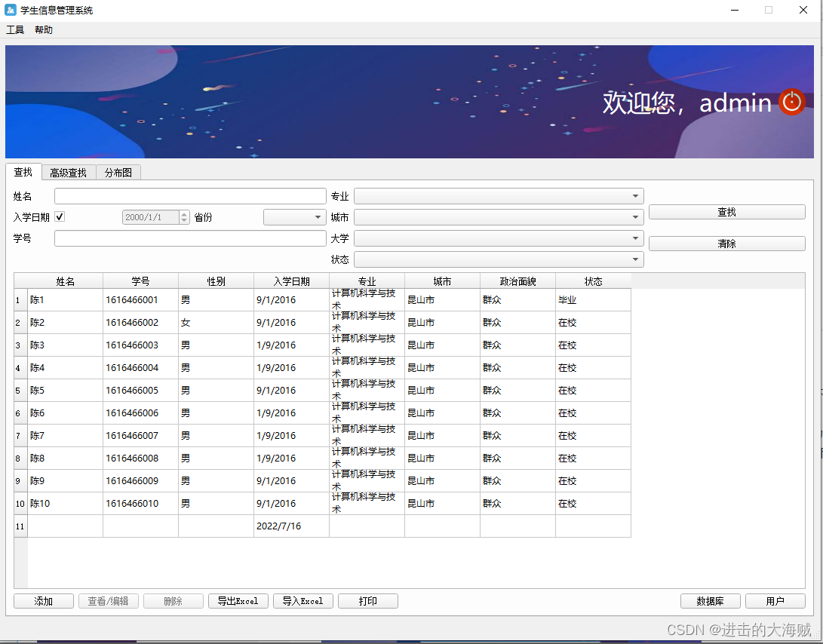823x644 pixels.
Task: Click the 用户 button
Action: tap(775, 601)
